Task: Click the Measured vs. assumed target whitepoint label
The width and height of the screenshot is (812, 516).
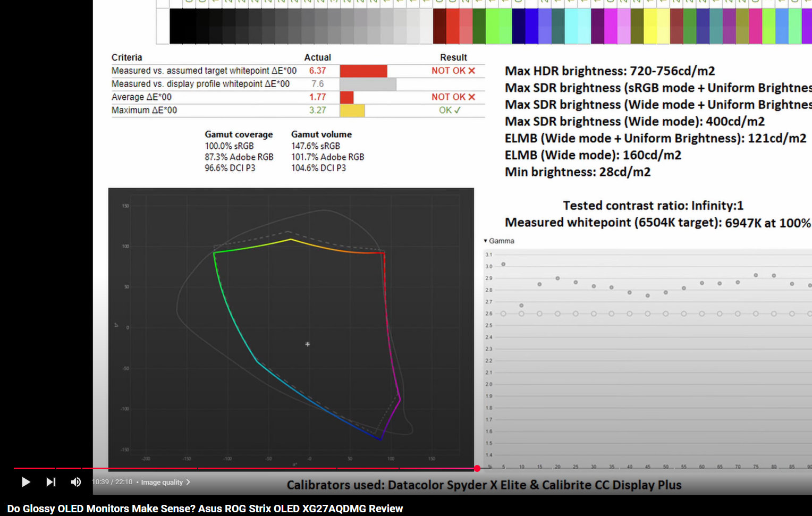Action: click(204, 71)
